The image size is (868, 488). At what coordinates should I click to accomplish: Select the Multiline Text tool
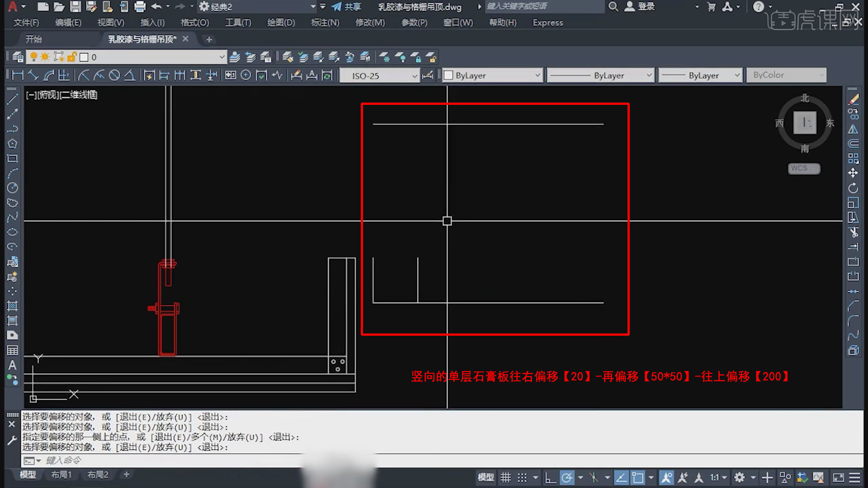12,365
